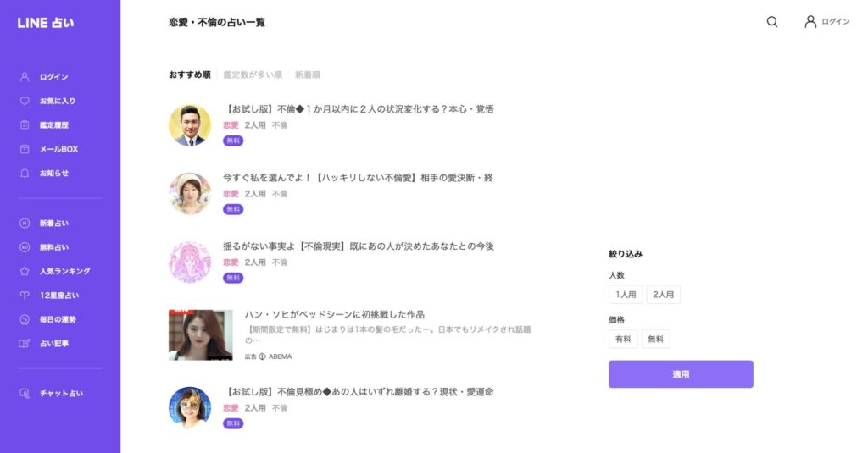This screenshot has height=453, width=868.
Task: Click the 無料 badge under 今すぐ私を選んでよ listing
Action: [x=233, y=209]
